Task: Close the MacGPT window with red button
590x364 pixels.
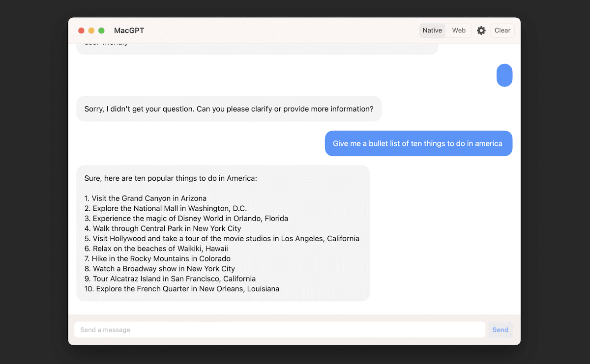Action: (x=82, y=30)
